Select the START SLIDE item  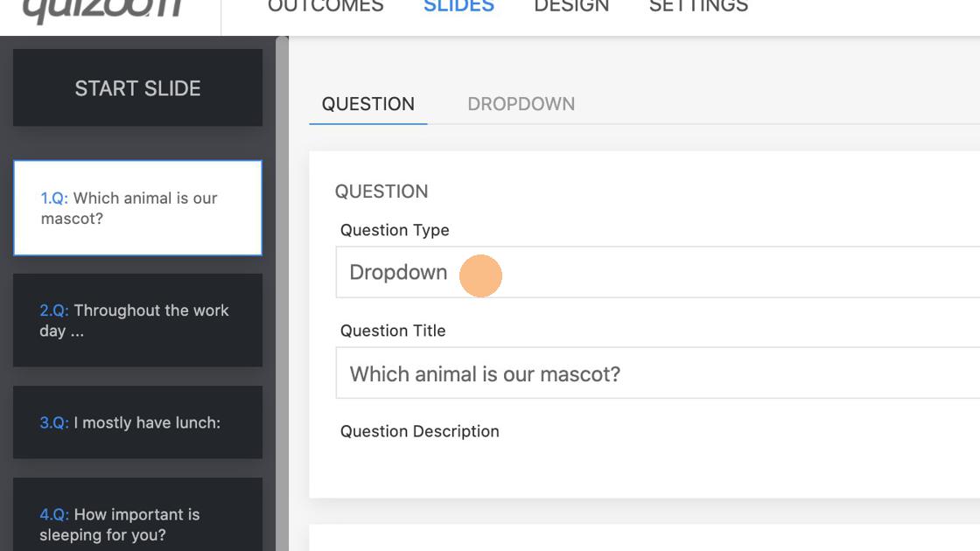coord(137,88)
